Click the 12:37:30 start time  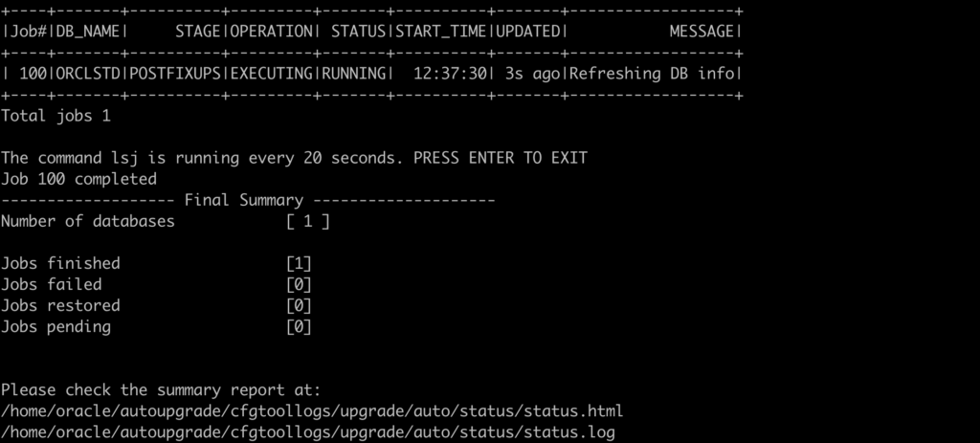(x=450, y=74)
